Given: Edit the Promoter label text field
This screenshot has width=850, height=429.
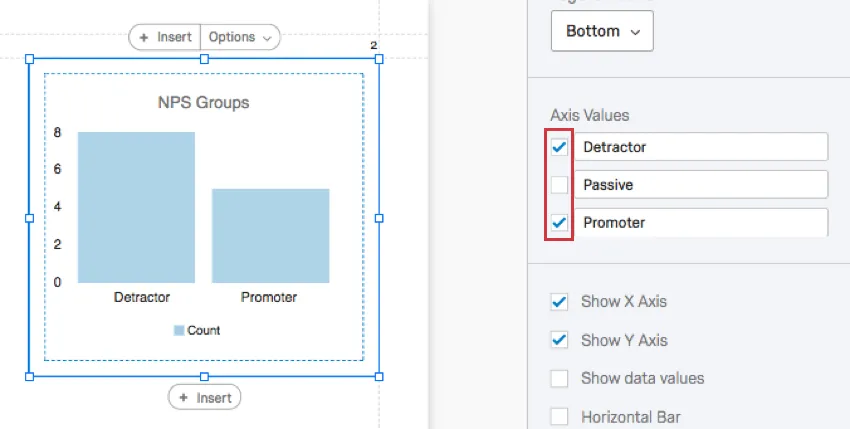Looking at the screenshot, I should (x=700, y=222).
